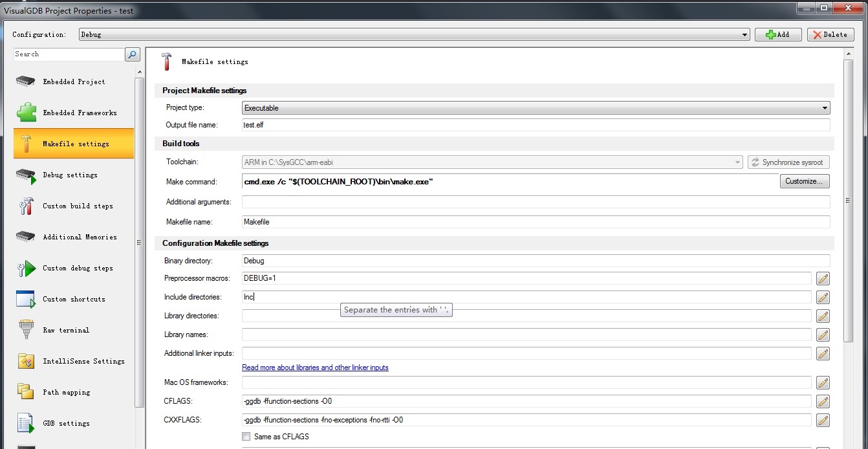Click the Custom shortcuts window icon
This screenshot has width=868, height=449.
(25, 299)
